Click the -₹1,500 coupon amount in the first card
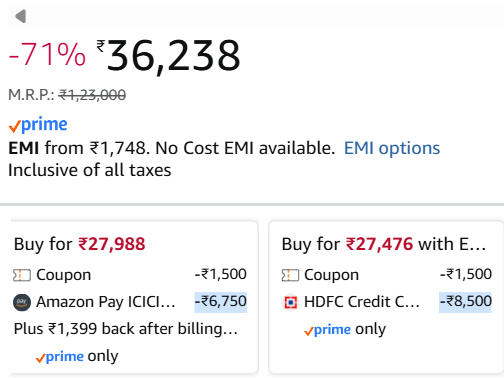 (221, 274)
